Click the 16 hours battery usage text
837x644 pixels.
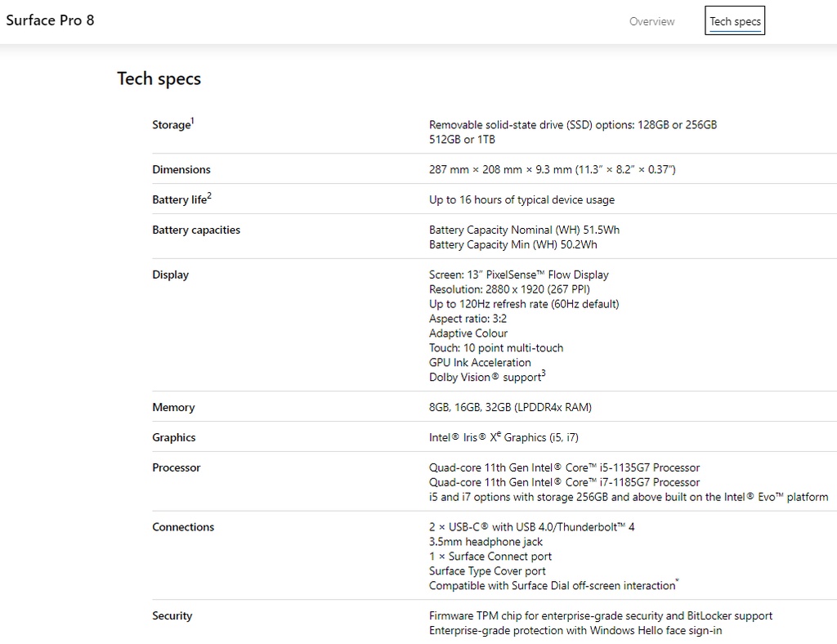(x=521, y=199)
